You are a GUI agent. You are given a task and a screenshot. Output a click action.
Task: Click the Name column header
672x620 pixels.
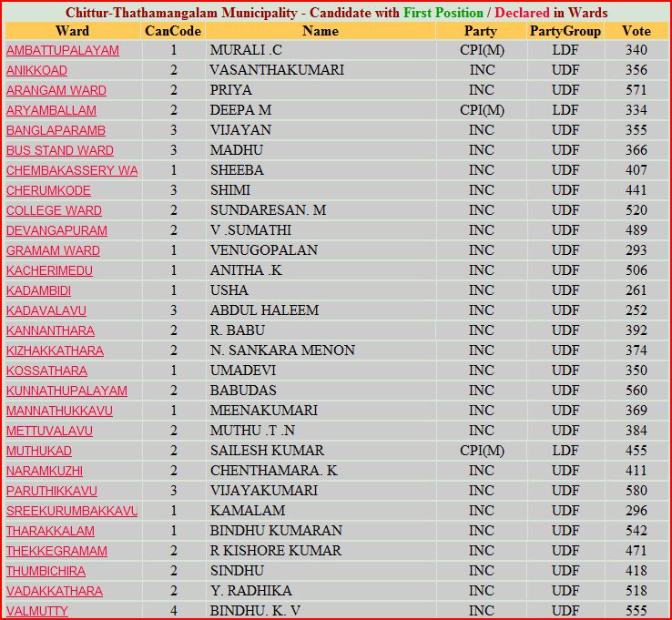321,31
